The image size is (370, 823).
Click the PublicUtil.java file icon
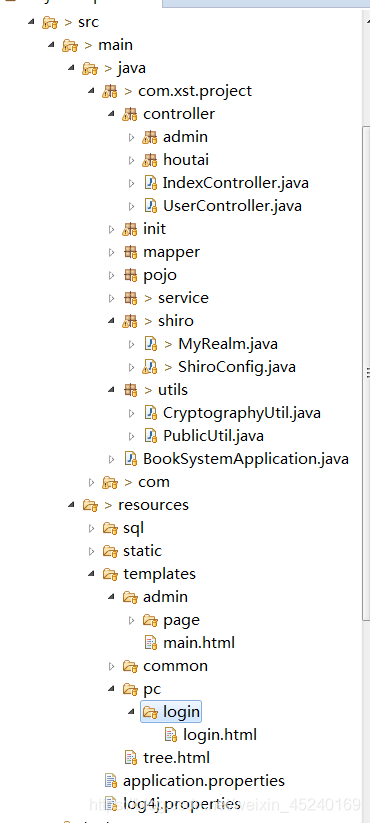tap(151, 436)
